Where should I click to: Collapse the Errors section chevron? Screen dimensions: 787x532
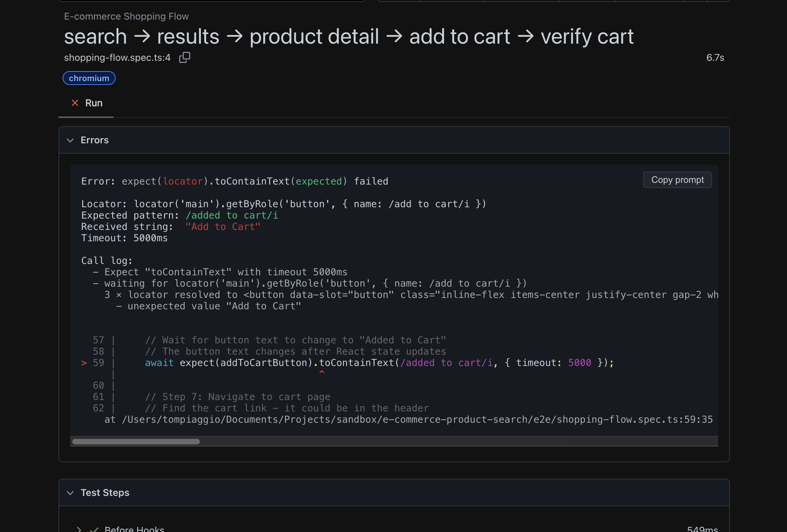pos(70,140)
